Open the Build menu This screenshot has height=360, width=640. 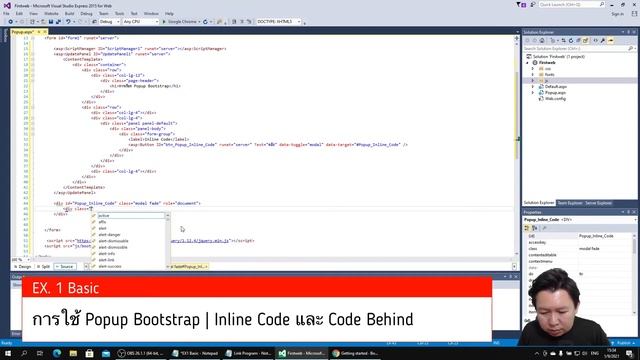point(69,13)
